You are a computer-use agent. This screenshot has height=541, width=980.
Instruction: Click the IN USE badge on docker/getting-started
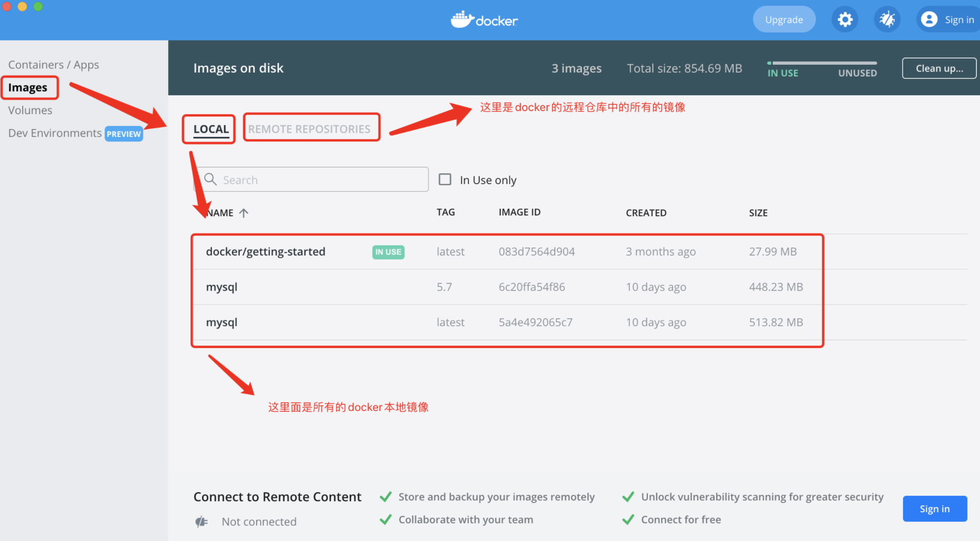tap(388, 252)
